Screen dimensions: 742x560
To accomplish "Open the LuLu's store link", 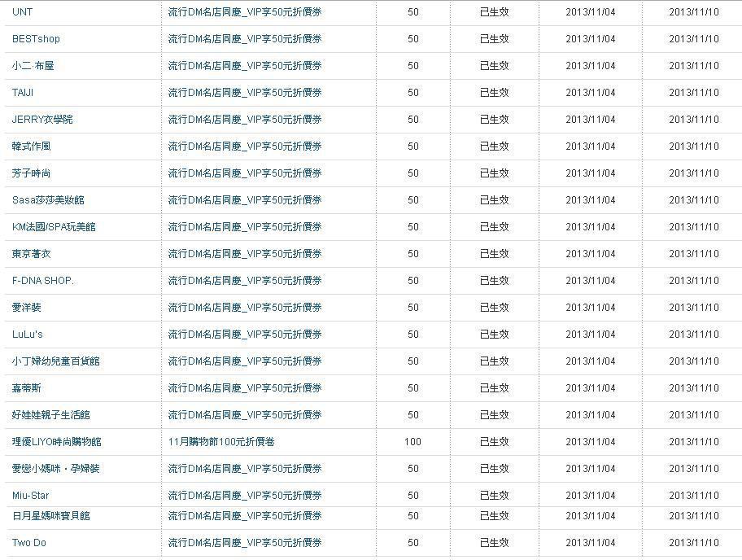I will (28, 335).
